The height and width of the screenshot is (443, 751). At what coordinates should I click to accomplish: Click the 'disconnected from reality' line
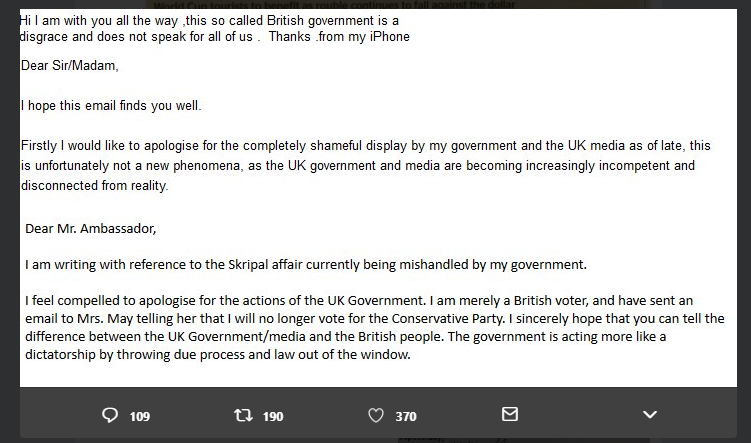point(94,185)
